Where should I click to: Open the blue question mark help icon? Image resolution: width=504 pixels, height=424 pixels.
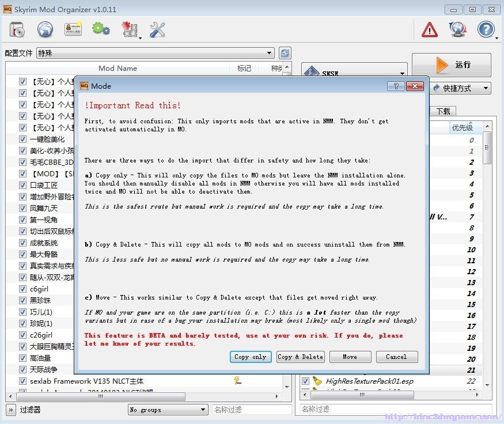click(486, 29)
